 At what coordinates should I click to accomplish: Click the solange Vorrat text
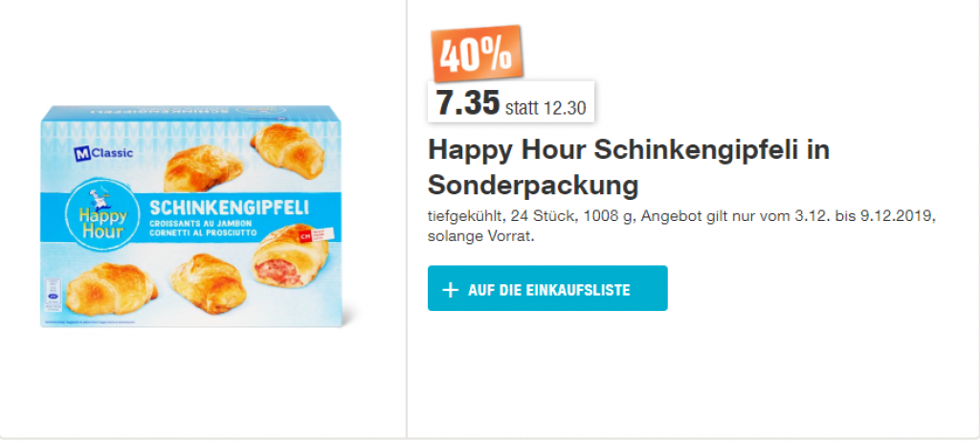coord(479,236)
